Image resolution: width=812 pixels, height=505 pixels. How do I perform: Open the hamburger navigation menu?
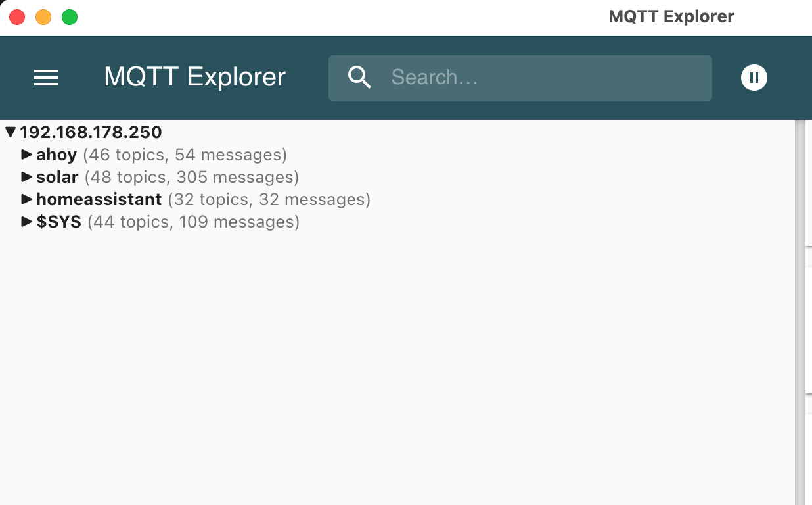46,77
